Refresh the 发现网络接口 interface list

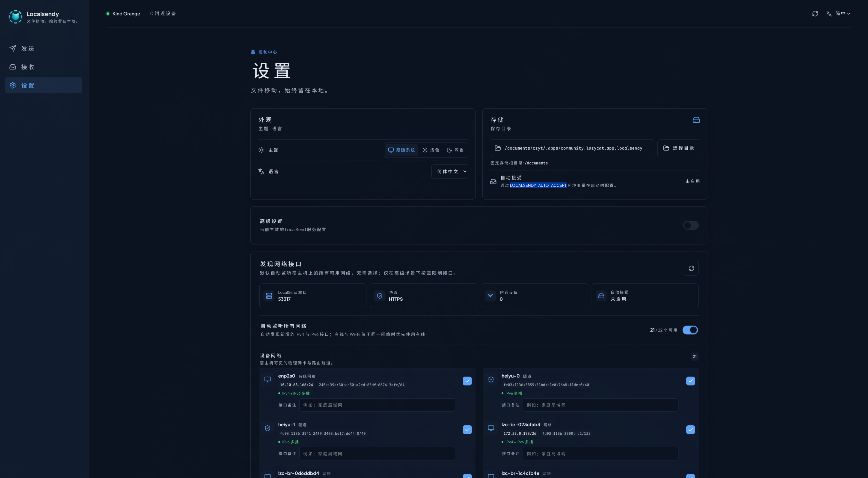691,268
